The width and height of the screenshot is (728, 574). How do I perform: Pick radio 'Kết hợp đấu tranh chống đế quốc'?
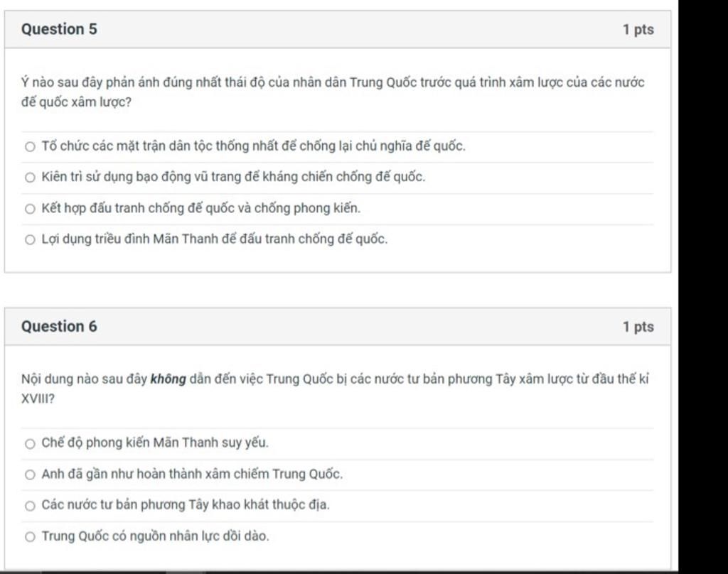point(30,209)
